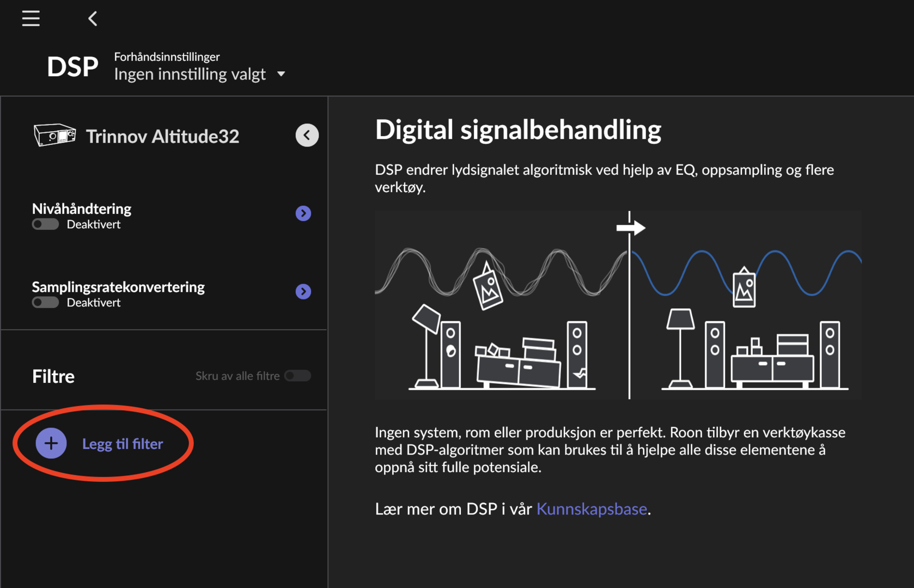Click the Trinnov Altitude32 device icon
The image size is (914, 588).
54,135
